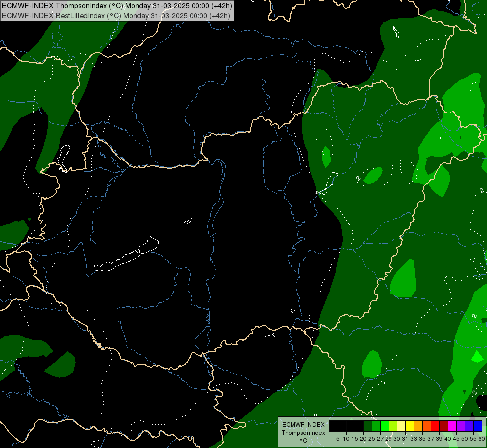Screen dimensions: 487x448
Task: Click legend tick value 37
Action: coord(431,439)
